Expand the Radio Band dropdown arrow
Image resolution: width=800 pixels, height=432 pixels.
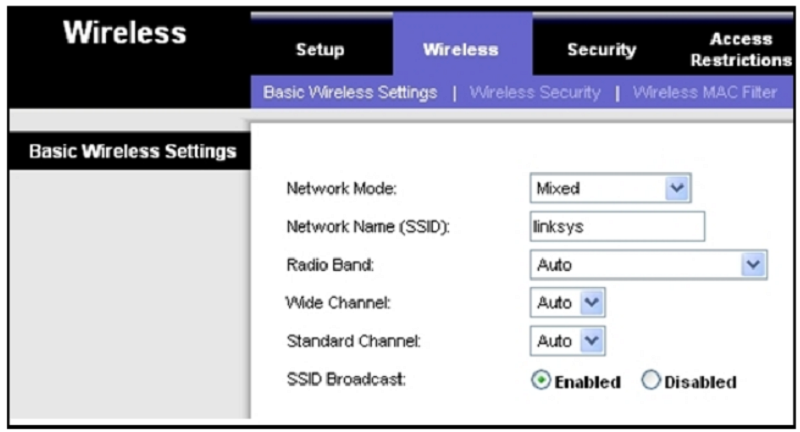[753, 265]
